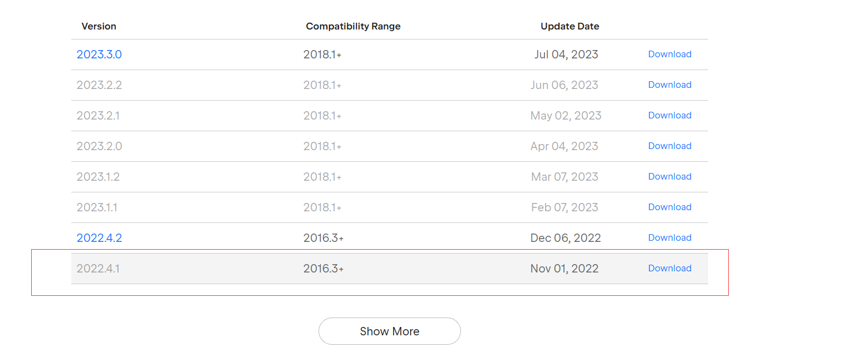Open the 2022.4.2 version link
The width and height of the screenshot is (868, 347).
coord(99,238)
